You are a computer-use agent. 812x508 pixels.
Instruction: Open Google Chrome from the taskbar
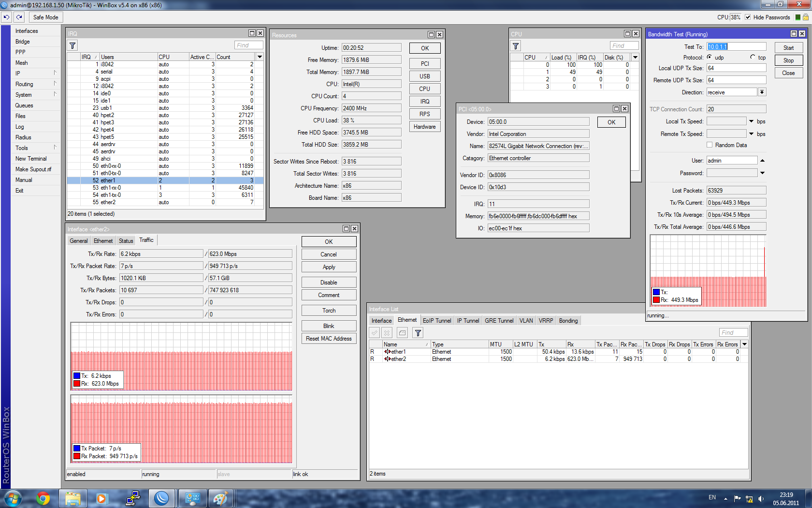point(43,498)
